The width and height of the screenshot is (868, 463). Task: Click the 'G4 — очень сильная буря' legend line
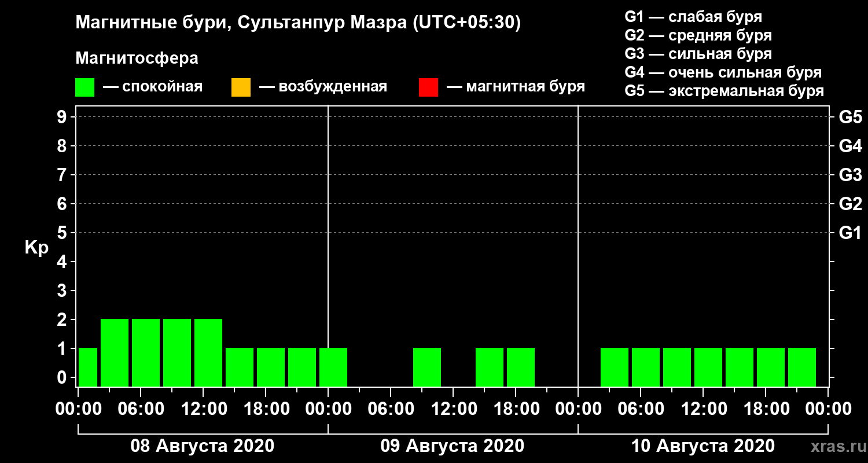pos(723,72)
